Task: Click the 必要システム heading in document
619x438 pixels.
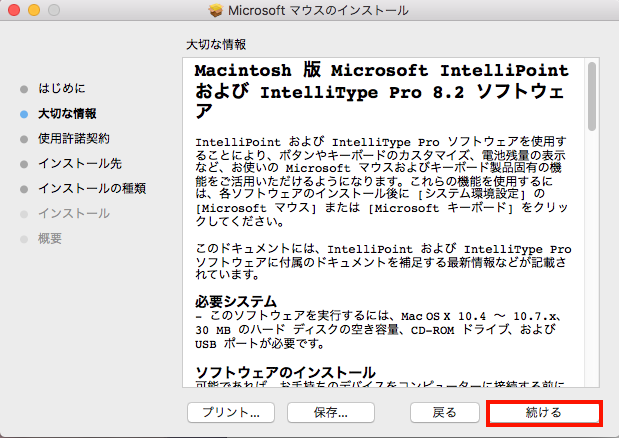Action: pyautogui.click(x=236, y=301)
